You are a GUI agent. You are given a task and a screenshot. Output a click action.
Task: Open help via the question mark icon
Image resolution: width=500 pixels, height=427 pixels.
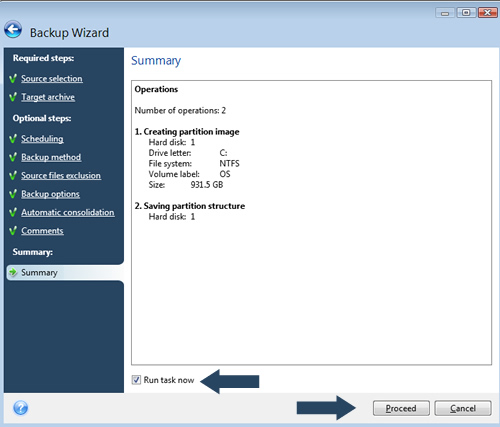click(x=21, y=408)
